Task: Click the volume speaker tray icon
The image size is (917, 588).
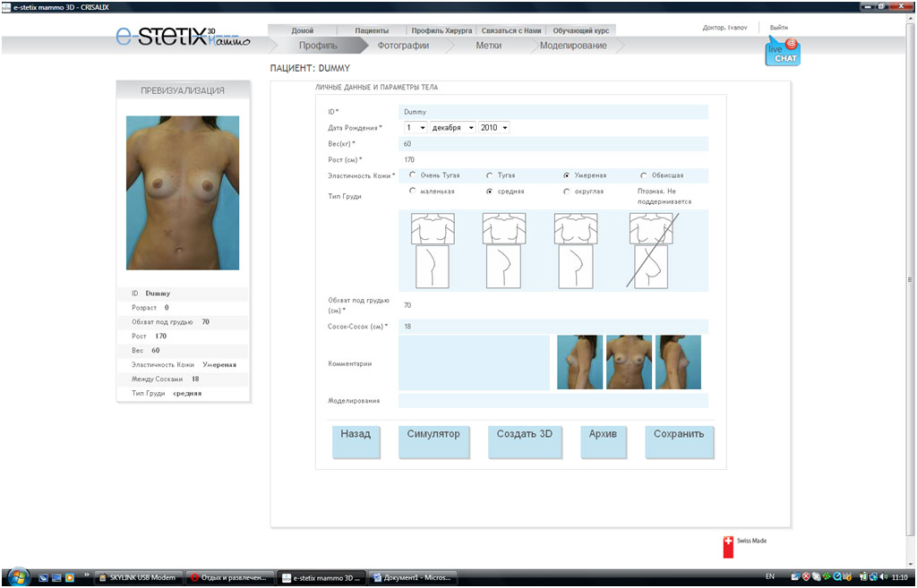Action: pyautogui.click(x=884, y=577)
